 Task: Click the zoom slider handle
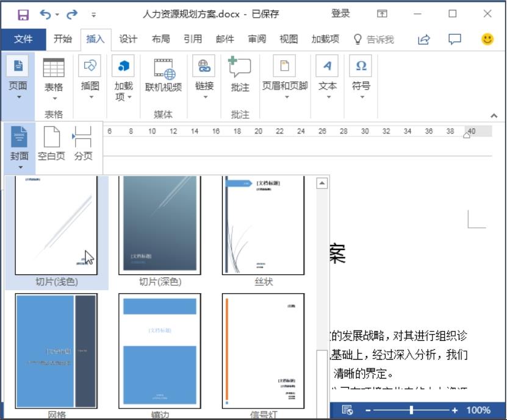click(411, 410)
